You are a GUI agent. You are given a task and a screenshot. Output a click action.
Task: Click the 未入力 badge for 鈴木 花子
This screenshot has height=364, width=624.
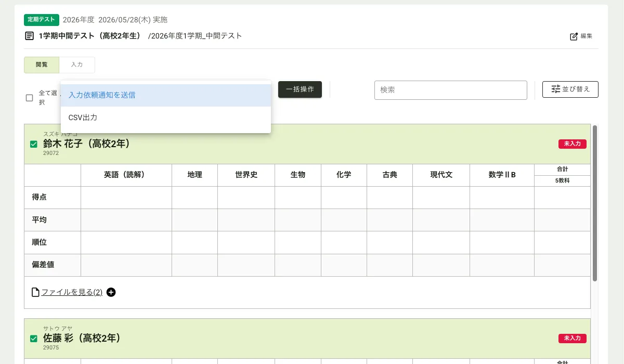pyautogui.click(x=572, y=144)
